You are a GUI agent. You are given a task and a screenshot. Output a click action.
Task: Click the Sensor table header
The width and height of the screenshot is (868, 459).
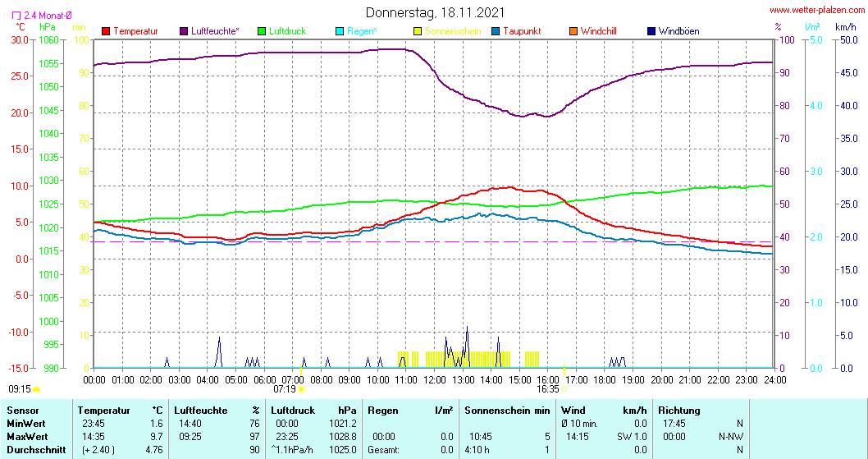23,411
